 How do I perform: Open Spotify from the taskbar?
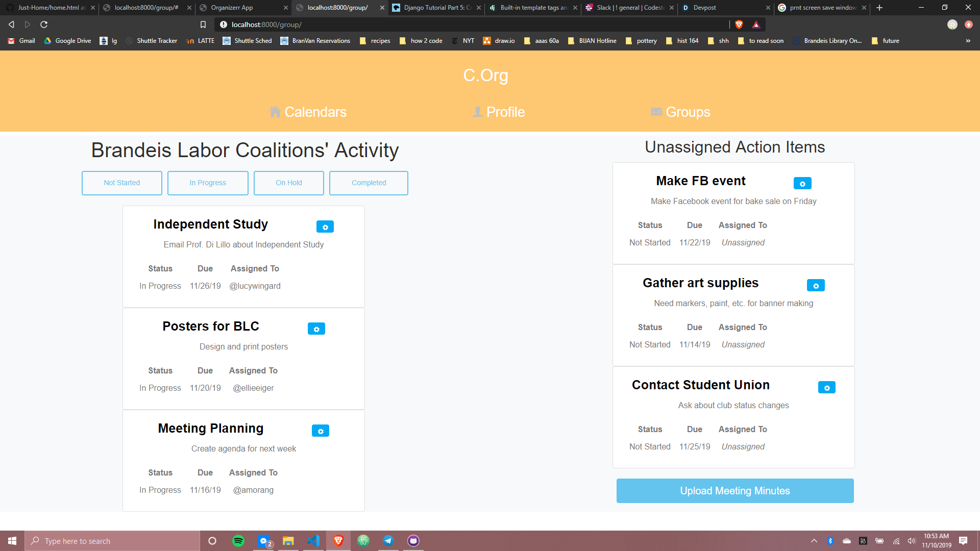(238, 541)
